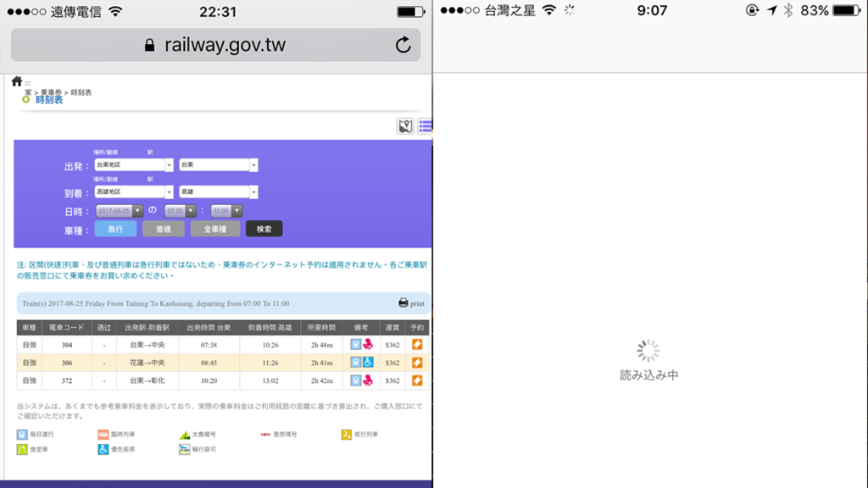
Task: Tap the lock icon in the address bar
Action: pos(149,46)
